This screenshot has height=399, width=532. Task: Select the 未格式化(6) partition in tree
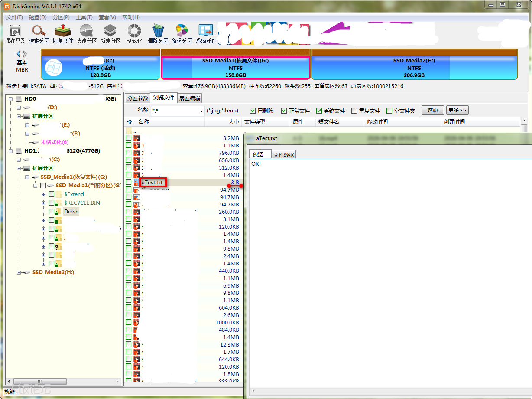point(55,142)
